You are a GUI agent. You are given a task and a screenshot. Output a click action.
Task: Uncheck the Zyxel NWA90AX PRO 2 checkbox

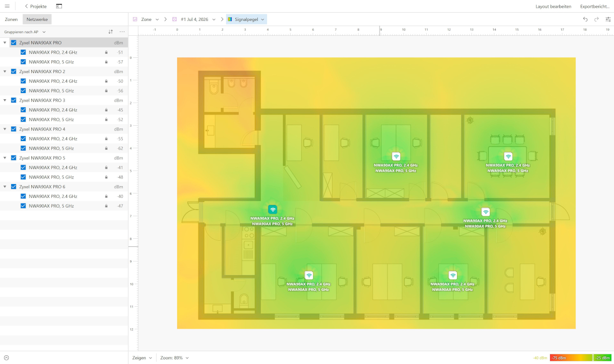tap(14, 72)
